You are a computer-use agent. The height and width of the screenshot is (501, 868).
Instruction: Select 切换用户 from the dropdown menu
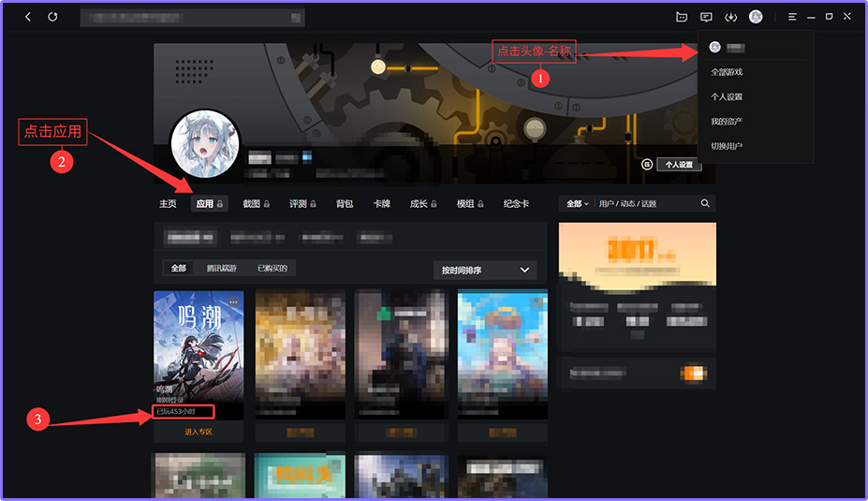tap(727, 146)
